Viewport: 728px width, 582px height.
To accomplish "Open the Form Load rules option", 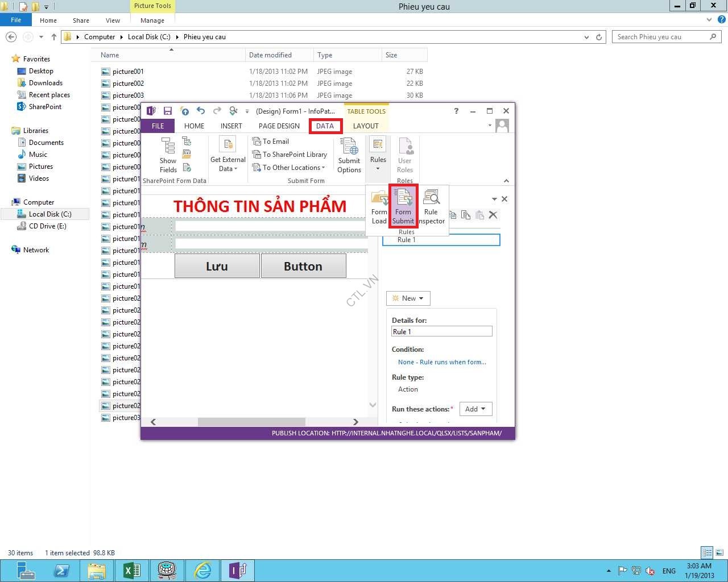I will (x=379, y=207).
